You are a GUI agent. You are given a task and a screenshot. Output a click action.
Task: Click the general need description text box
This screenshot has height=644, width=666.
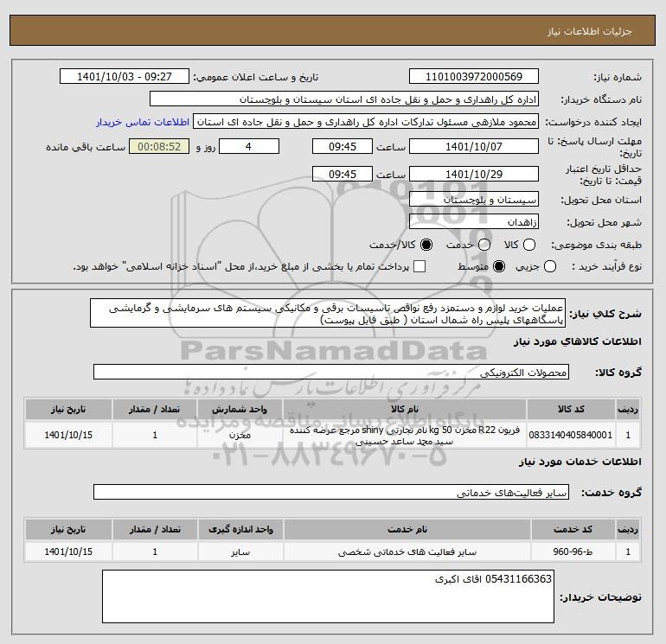pyautogui.click(x=328, y=313)
